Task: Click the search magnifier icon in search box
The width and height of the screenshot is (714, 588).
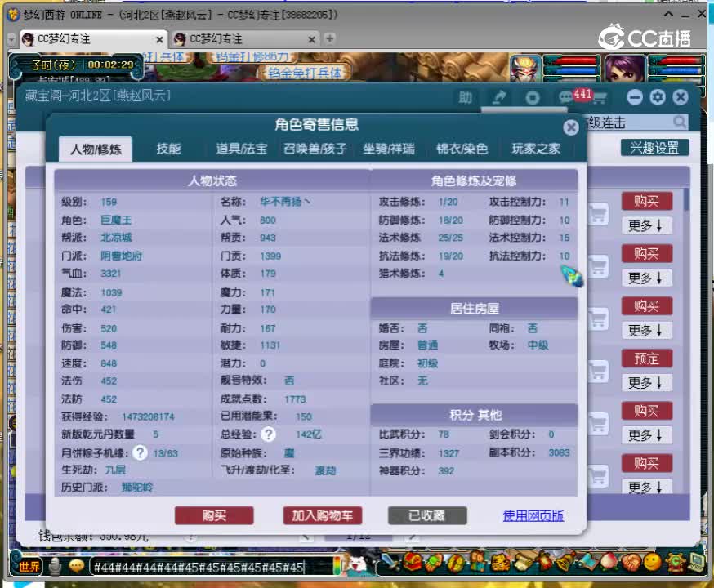Action: pyautogui.click(x=680, y=122)
